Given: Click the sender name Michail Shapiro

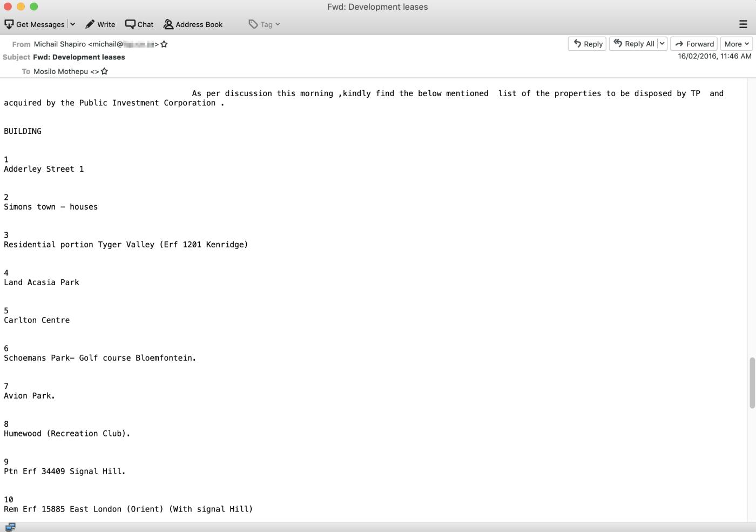Looking at the screenshot, I should (59, 44).
